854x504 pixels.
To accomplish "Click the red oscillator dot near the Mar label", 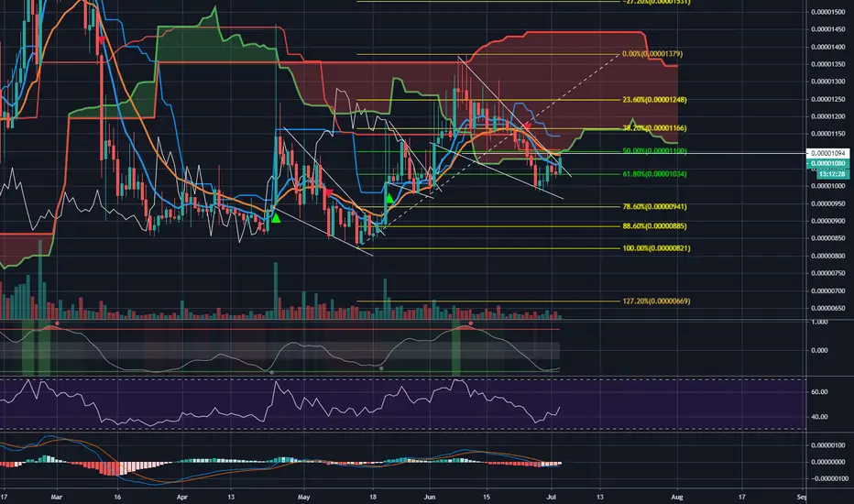I will pos(57,323).
